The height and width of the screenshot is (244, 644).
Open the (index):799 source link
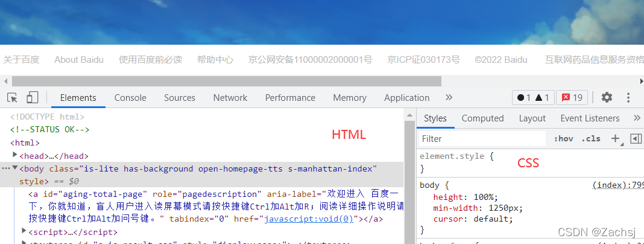point(617,185)
